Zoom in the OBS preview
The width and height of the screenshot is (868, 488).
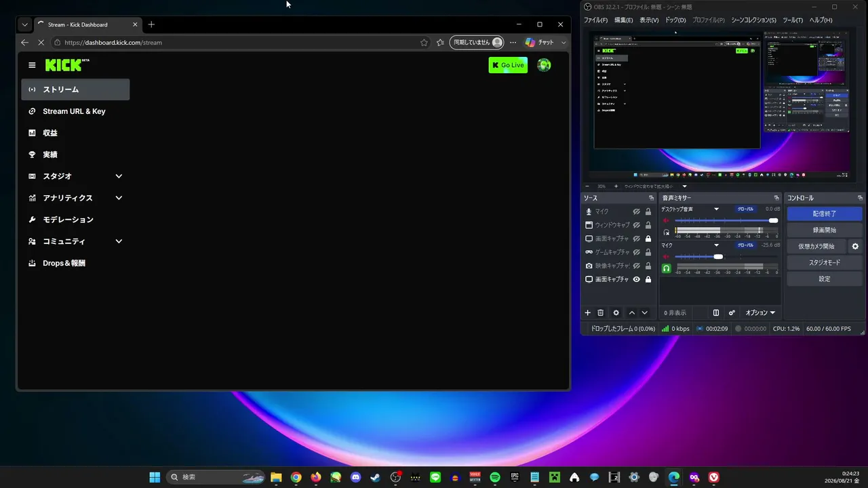pos(616,186)
